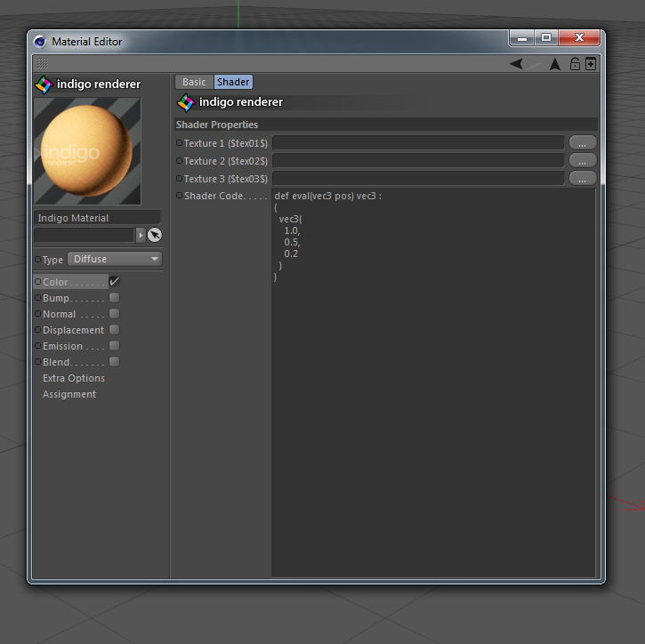Click the animation dot beside the Bump channel
645x644 pixels.
click(38, 297)
